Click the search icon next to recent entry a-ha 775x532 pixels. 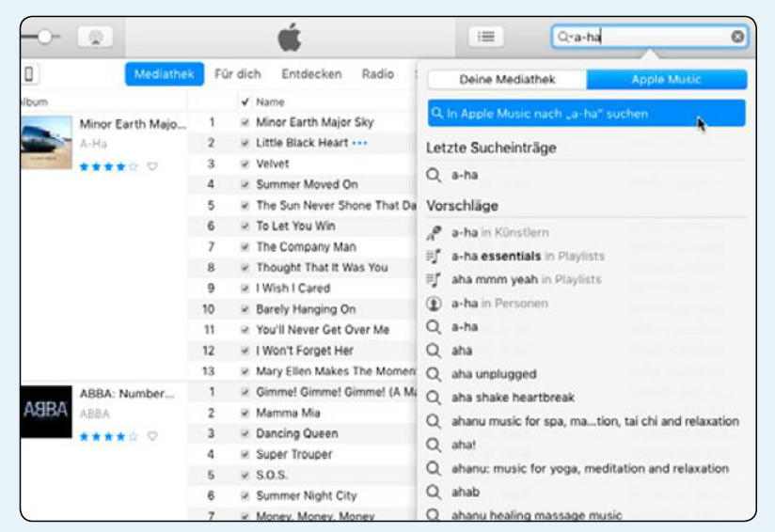434,175
